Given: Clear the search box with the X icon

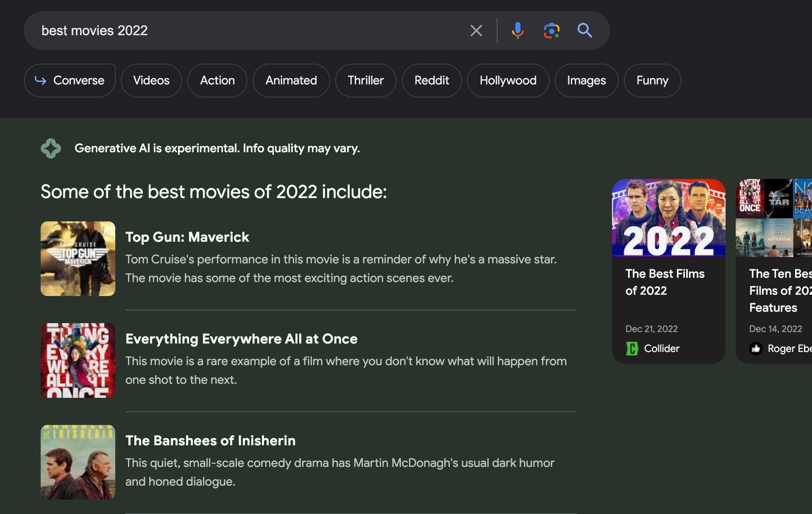Looking at the screenshot, I should (476, 31).
